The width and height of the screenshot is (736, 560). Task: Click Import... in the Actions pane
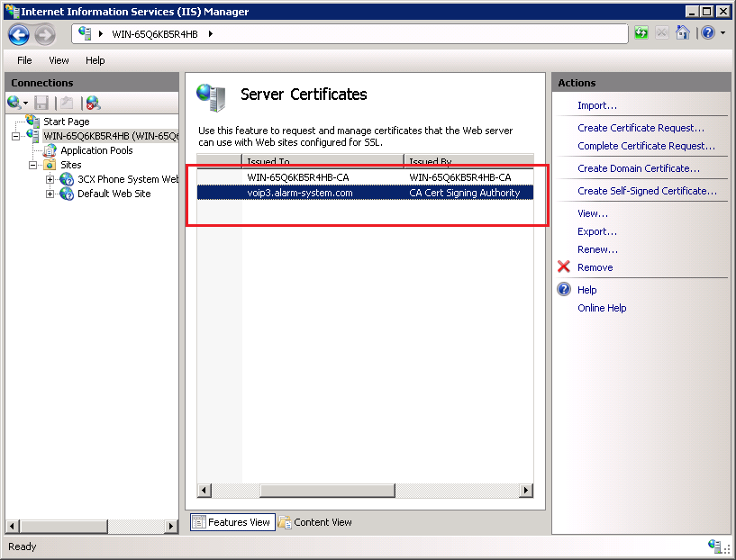(597, 105)
